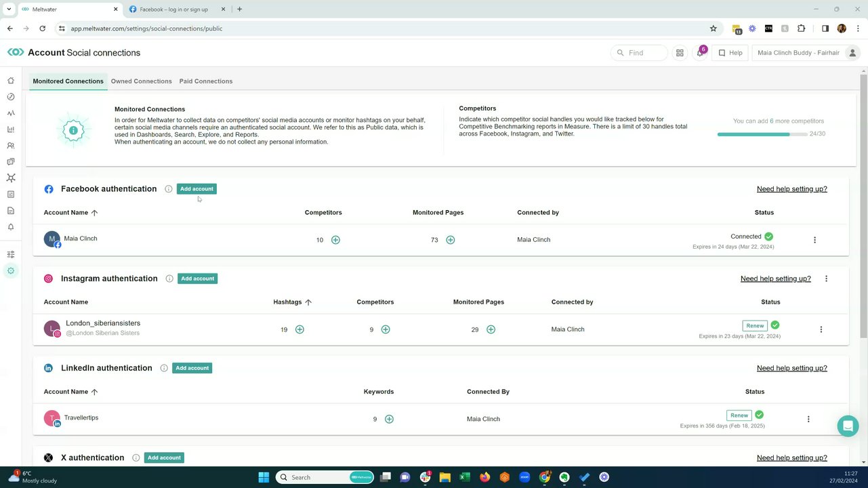
Task: Open the alerts bell icon in sidebar
Action: [x=11, y=227]
